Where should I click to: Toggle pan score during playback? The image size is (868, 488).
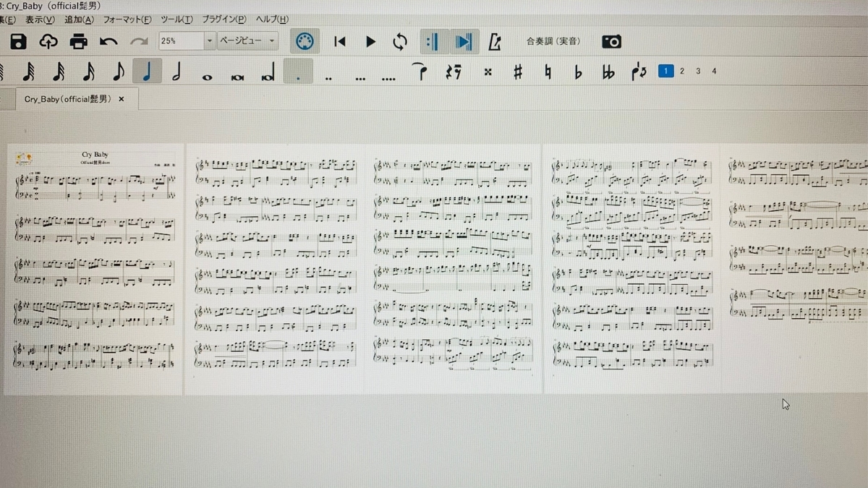[x=463, y=42]
